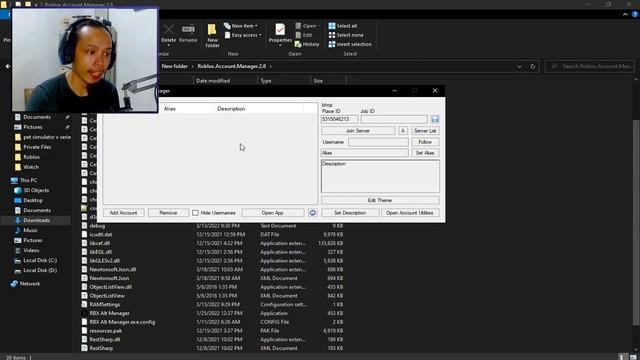
Task: Click the Delete icon in Explorer ribbon
Action: click(168, 33)
